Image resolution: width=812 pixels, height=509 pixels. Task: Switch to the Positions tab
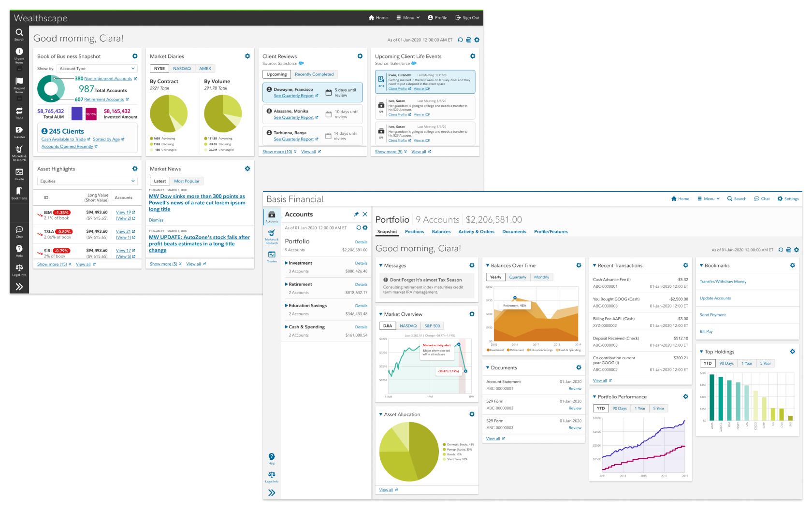click(x=414, y=232)
